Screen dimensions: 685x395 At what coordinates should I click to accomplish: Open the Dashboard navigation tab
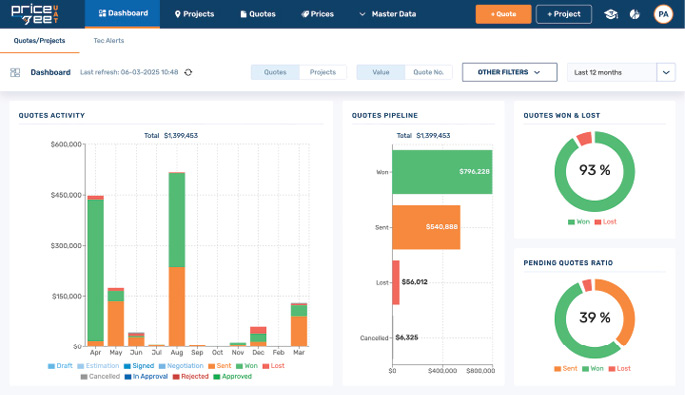pyautogui.click(x=122, y=14)
